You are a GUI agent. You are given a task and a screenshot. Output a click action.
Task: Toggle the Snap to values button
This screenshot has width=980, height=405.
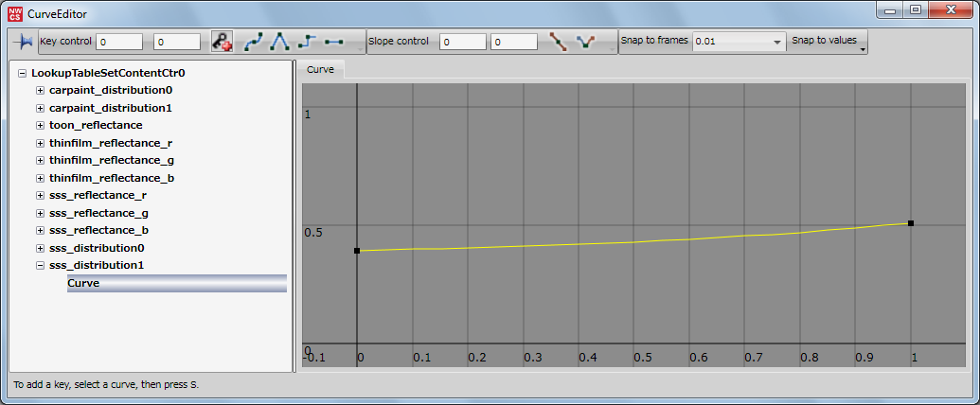(827, 41)
